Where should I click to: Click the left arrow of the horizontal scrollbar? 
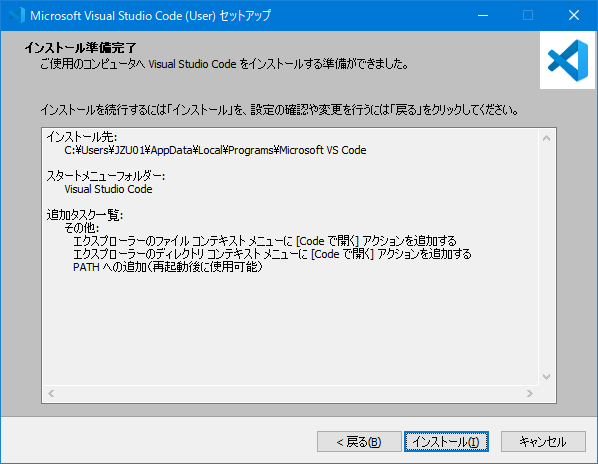point(51,393)
